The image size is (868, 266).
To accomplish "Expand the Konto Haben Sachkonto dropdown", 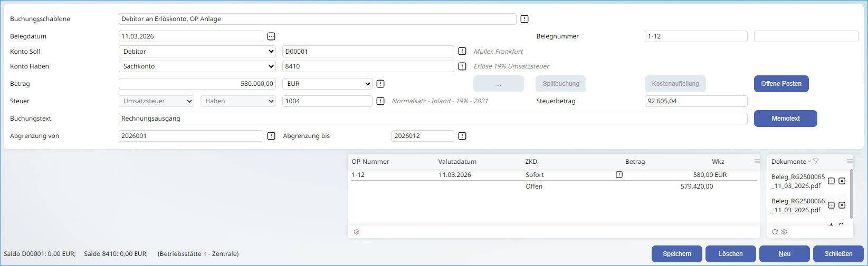I will point(197,66).
